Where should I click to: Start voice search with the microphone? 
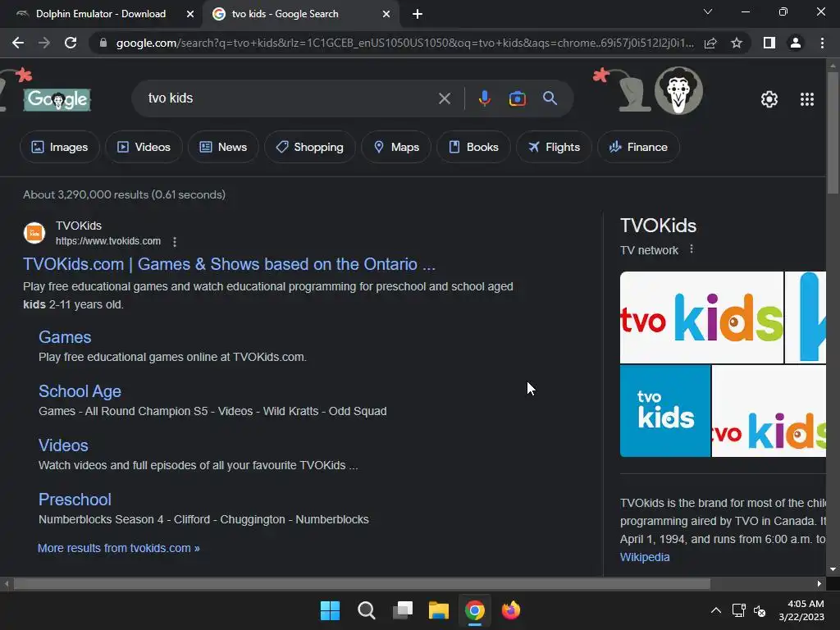484,98
